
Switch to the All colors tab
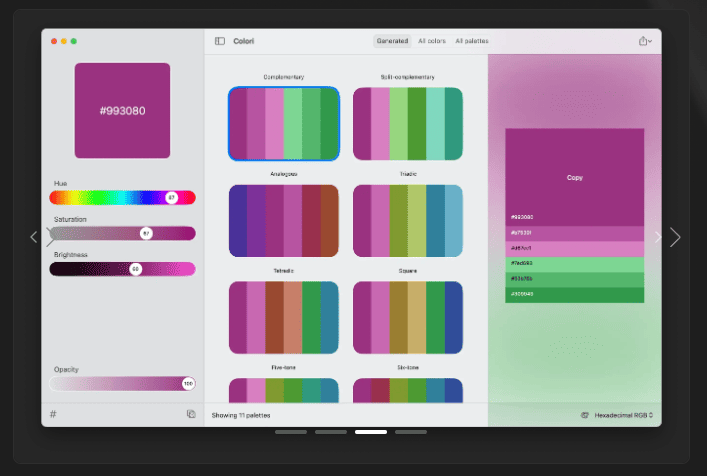tap(432, 41)
